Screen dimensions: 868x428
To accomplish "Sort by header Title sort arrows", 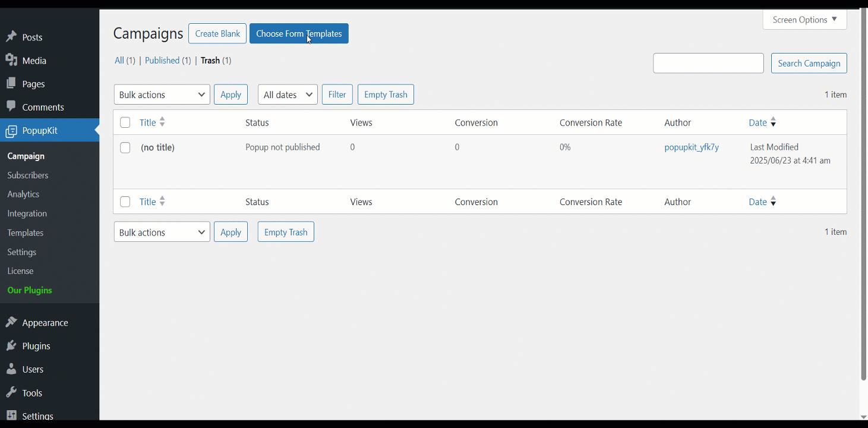I will (162, 122).
